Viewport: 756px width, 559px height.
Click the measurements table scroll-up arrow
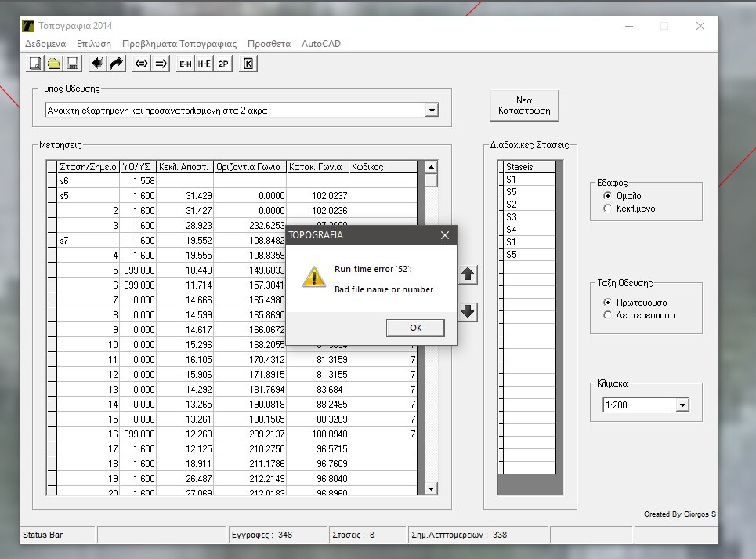click(431, 167)
